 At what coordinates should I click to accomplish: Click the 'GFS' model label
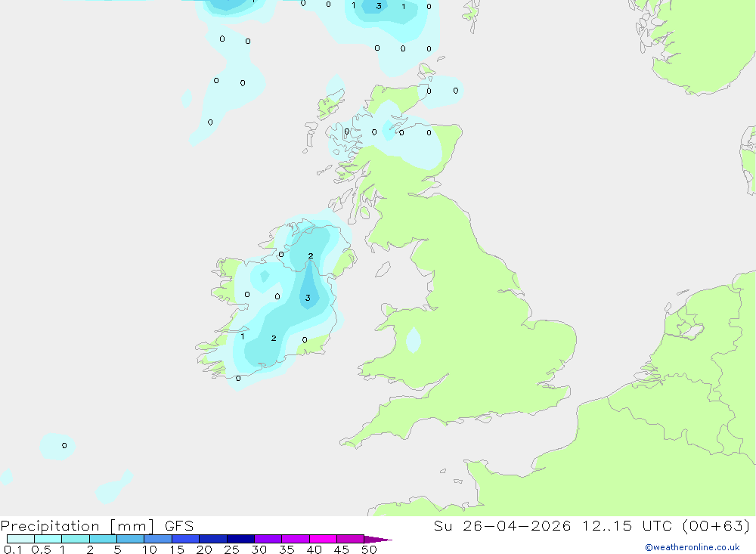(179, 525)
